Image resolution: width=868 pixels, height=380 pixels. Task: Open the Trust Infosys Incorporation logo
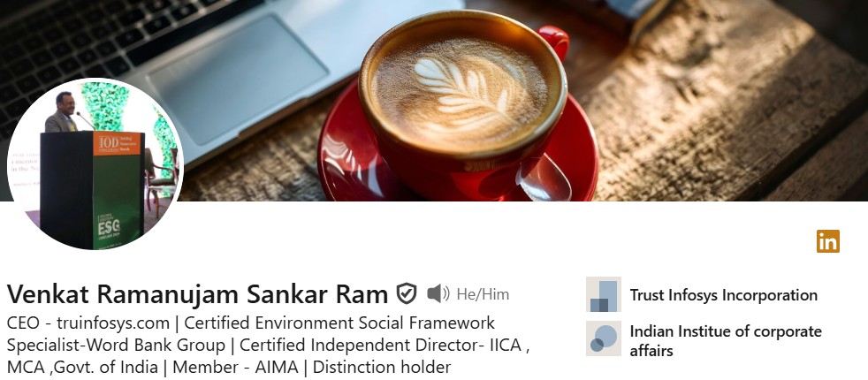coord(604,294)
